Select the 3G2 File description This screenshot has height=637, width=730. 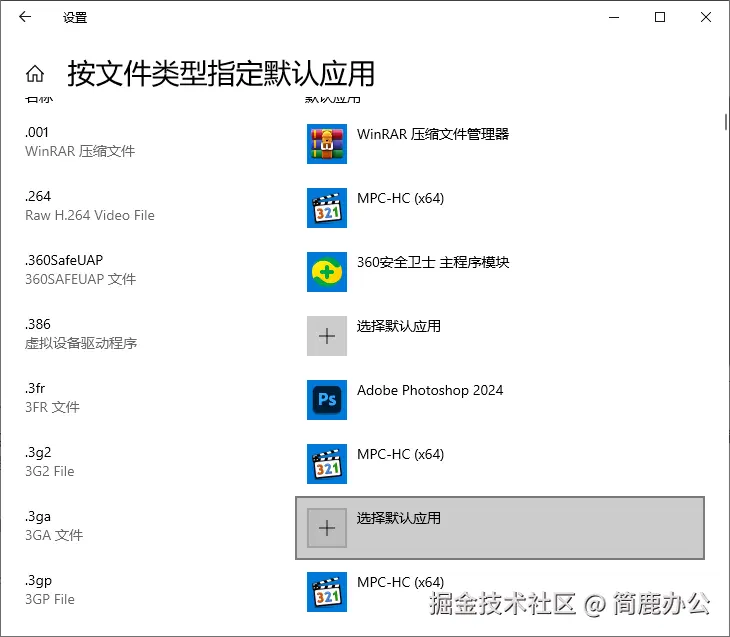pyautogui.click(x=50, y=471)
